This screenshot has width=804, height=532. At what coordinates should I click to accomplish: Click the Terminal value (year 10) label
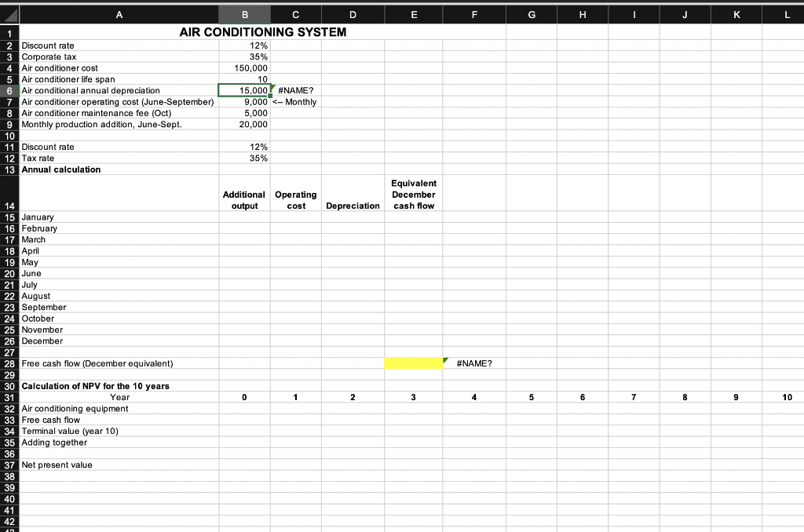[x=69, y=431]
